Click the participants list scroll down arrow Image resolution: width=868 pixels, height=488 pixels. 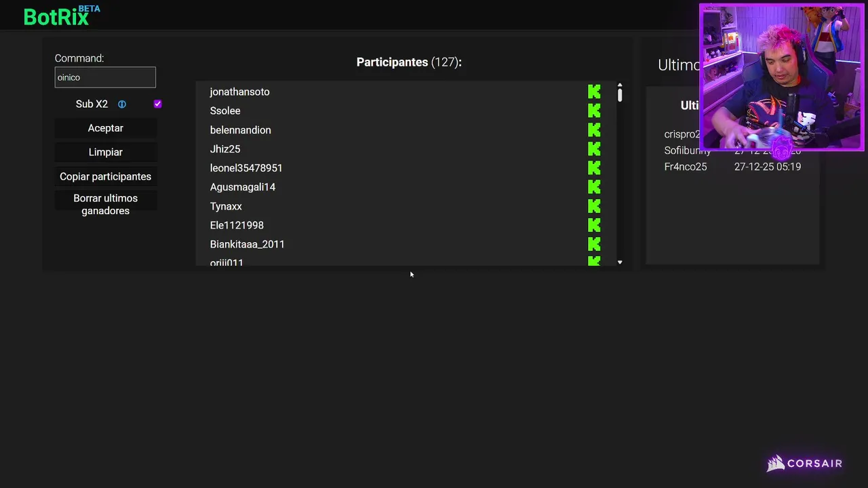coord(620,262)
